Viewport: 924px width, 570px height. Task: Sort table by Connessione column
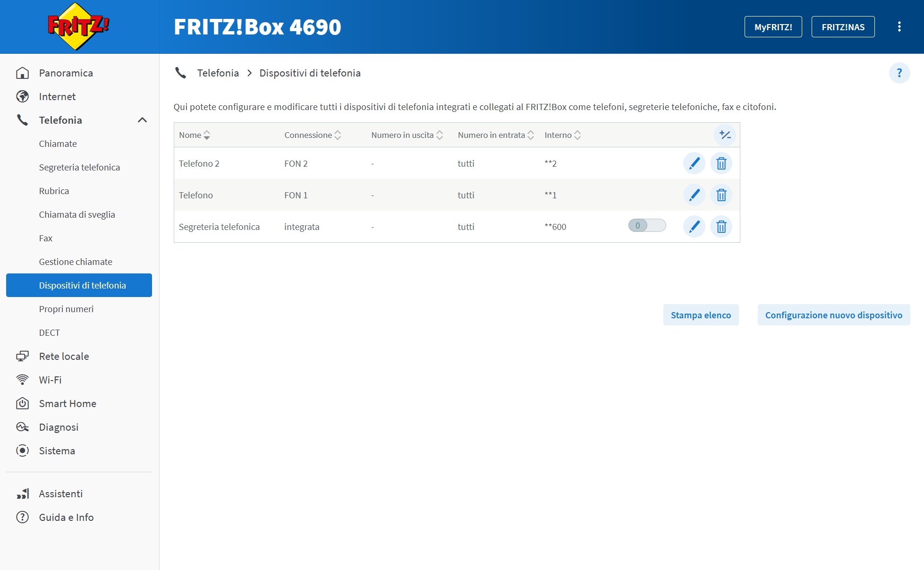click(313, 135)
